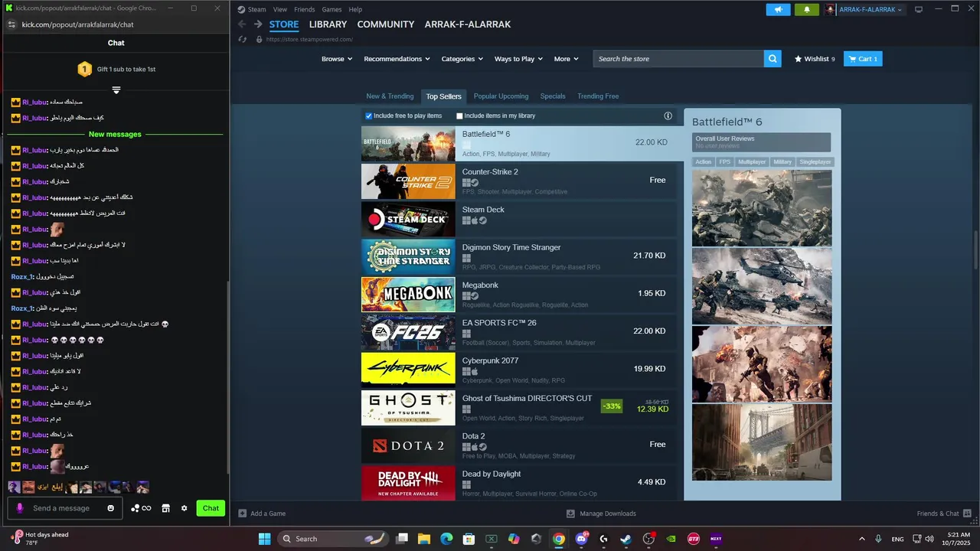Click the Steam store search magnifier button
980x551 pixels.
pos(773,59)
